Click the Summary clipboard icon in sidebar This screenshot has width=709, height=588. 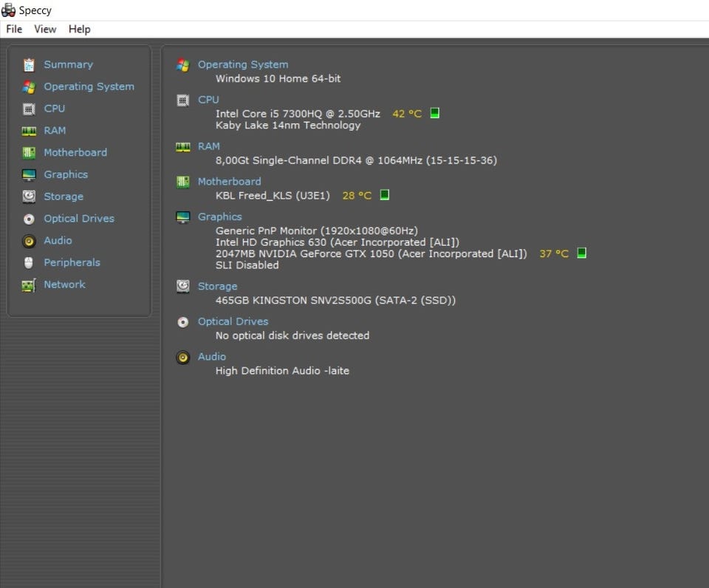29,65
